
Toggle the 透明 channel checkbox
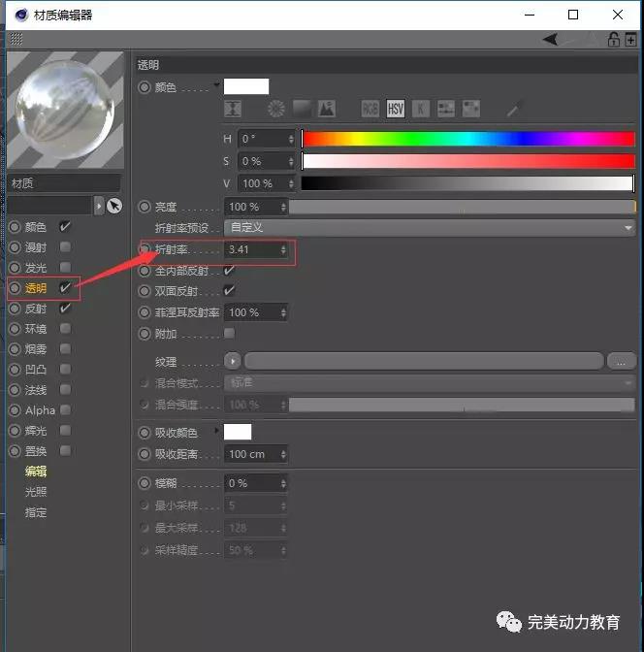click(x=65, y=288)
